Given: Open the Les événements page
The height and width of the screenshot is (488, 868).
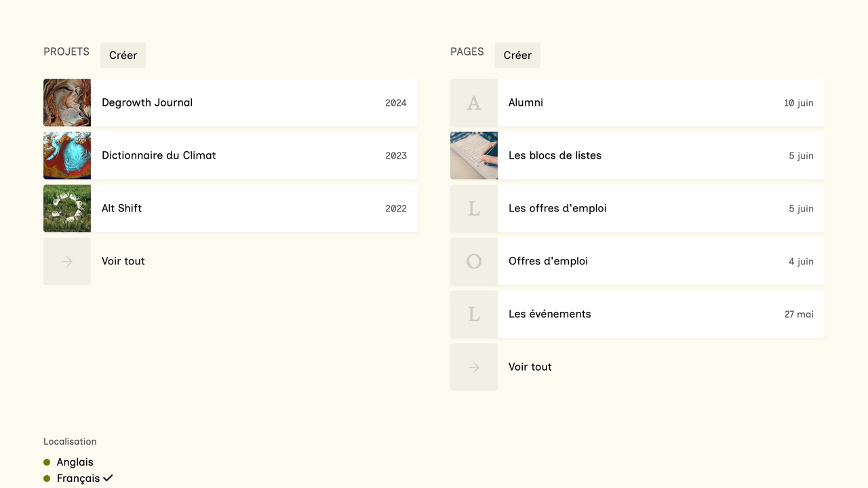Looking at the screenshot, I should (549, 314).
